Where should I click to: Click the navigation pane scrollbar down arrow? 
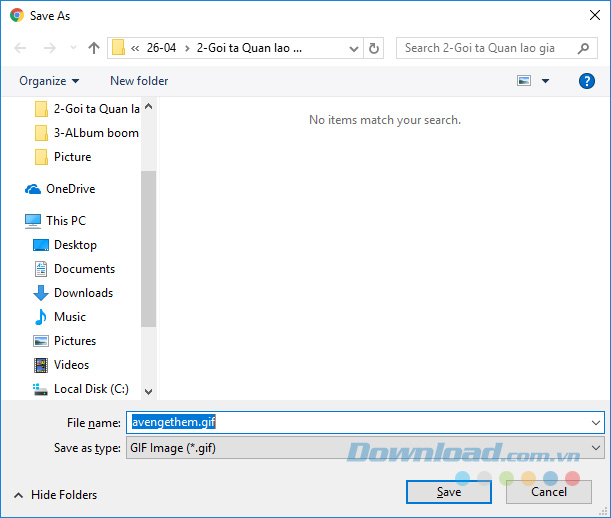[148, 392]
